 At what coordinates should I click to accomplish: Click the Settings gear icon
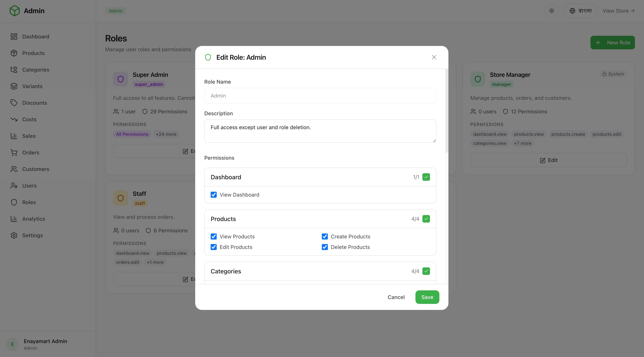14,235
